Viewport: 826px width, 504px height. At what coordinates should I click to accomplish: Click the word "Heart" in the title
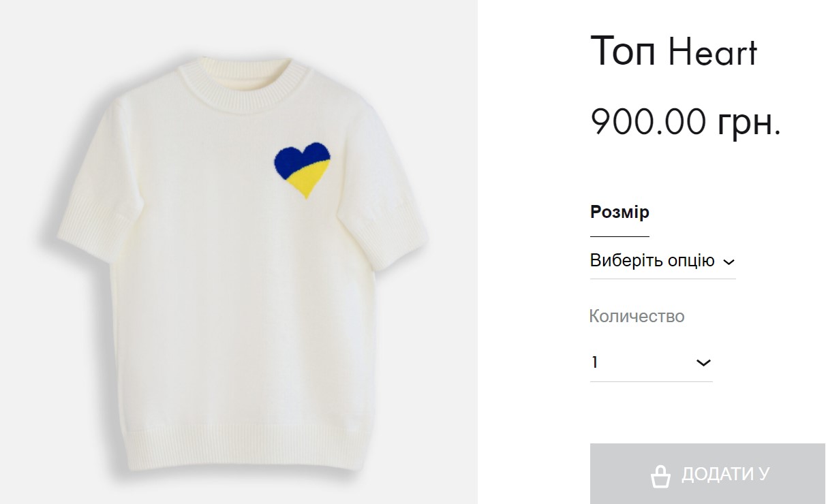tap(713, 52)
